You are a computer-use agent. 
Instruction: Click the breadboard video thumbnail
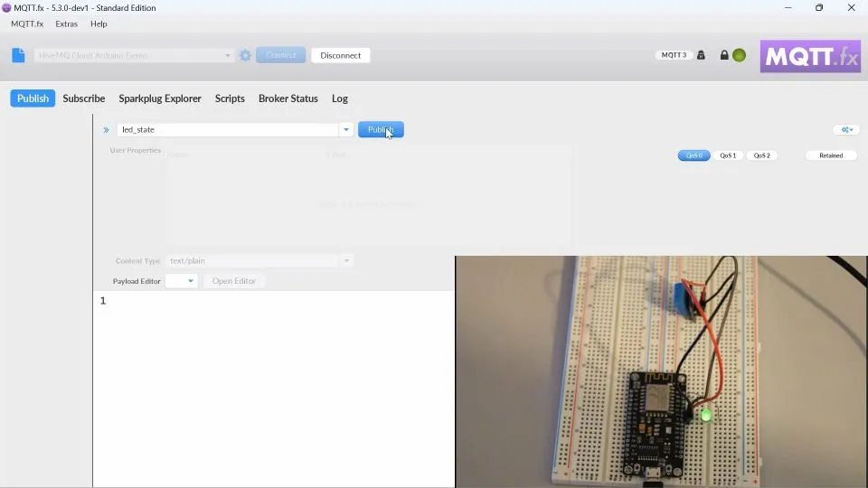pos(662,371)
